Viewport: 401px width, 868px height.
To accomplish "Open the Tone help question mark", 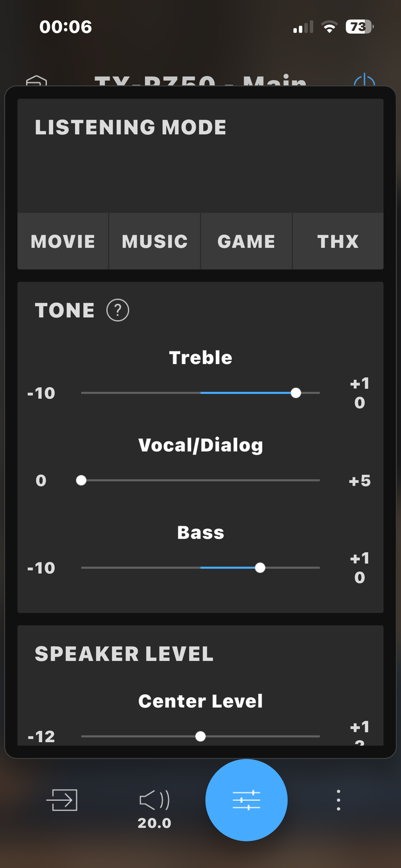I will point(118,310).
